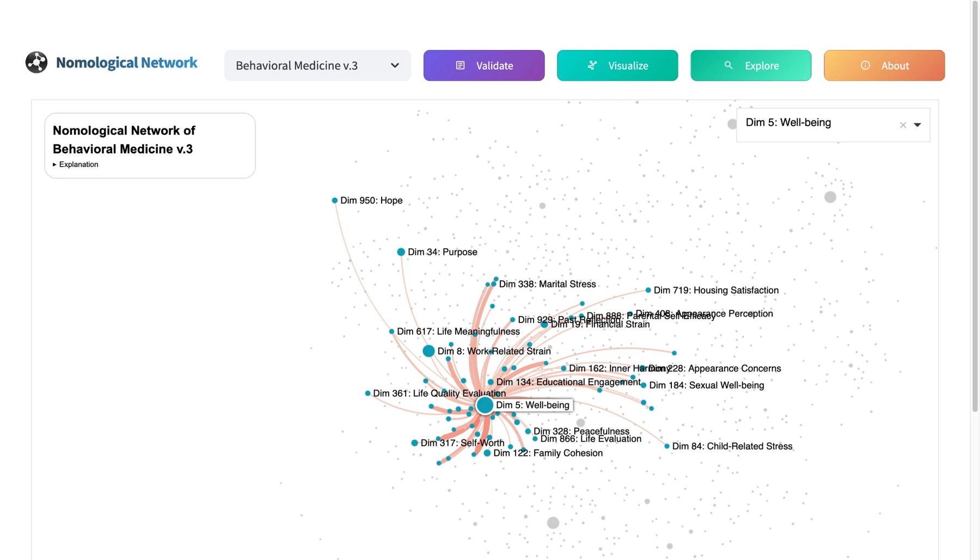980x560 pixels.
Task: Select the Dim 122: Family Cohesion node
Action: (x=487, y=453)
